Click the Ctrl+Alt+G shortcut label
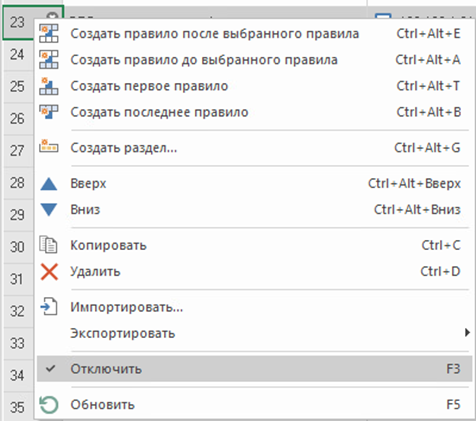This screenshot has height=421, width=476. (427, 147)
